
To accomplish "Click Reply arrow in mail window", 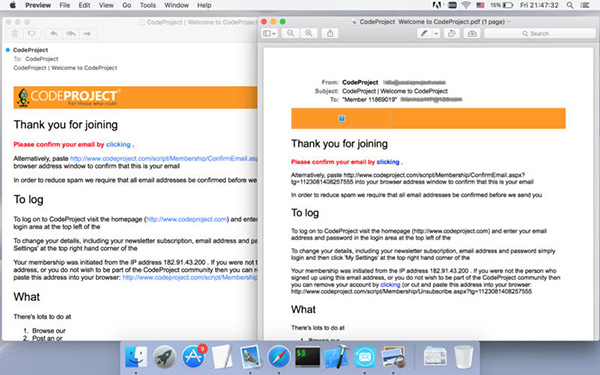I will (54, 34).
